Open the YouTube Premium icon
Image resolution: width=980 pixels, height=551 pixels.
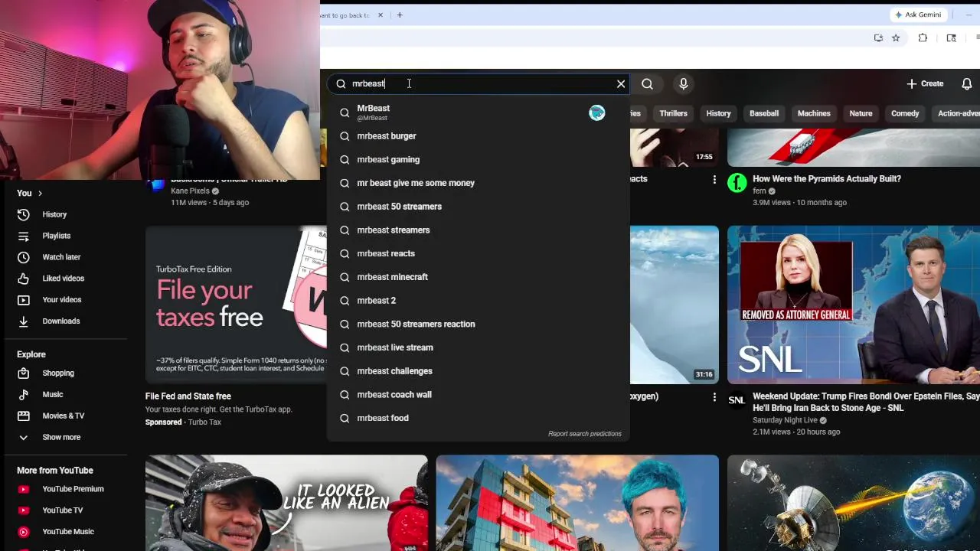point(24,489)
